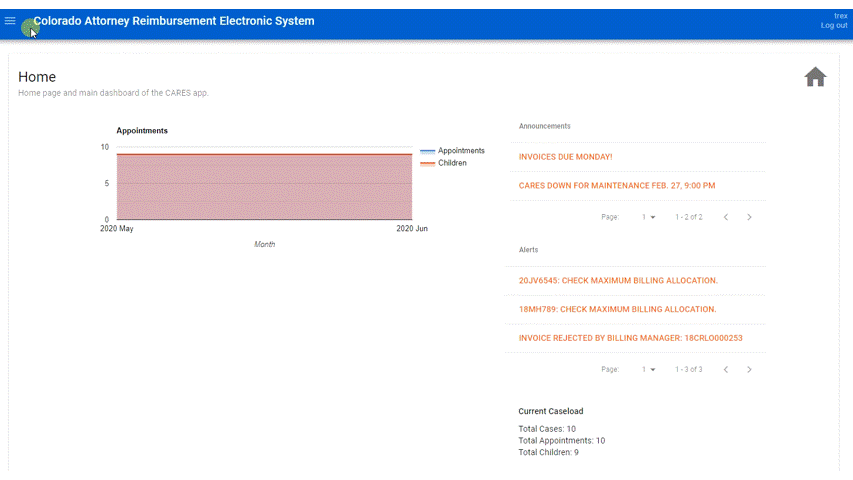Open CARES maintenance Feb. 27 announcement
853x480 pixels.
click(617, 186)
